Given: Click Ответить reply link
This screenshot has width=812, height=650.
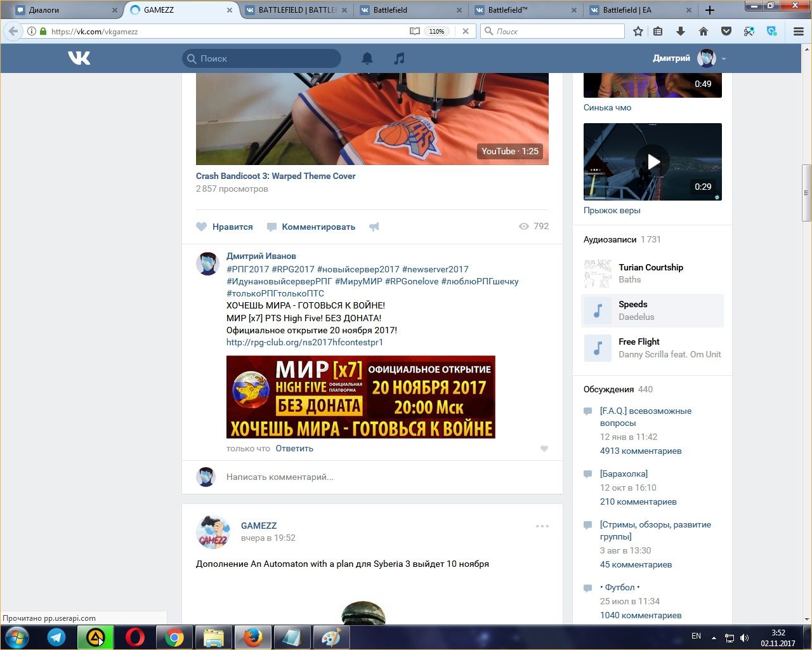Looking at the screenshot, I should tap(294, 449).
